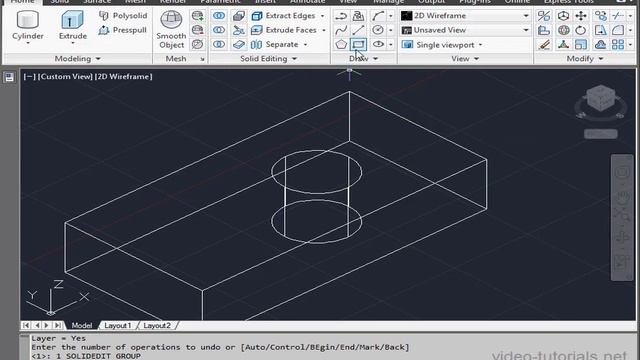Click the Erase tool in Modify panel
The height and width of the screenshot is (360, 640).
pos(544,44)
